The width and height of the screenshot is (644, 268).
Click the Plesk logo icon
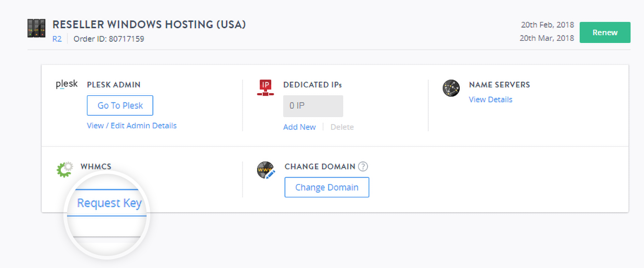click(67, 84)
